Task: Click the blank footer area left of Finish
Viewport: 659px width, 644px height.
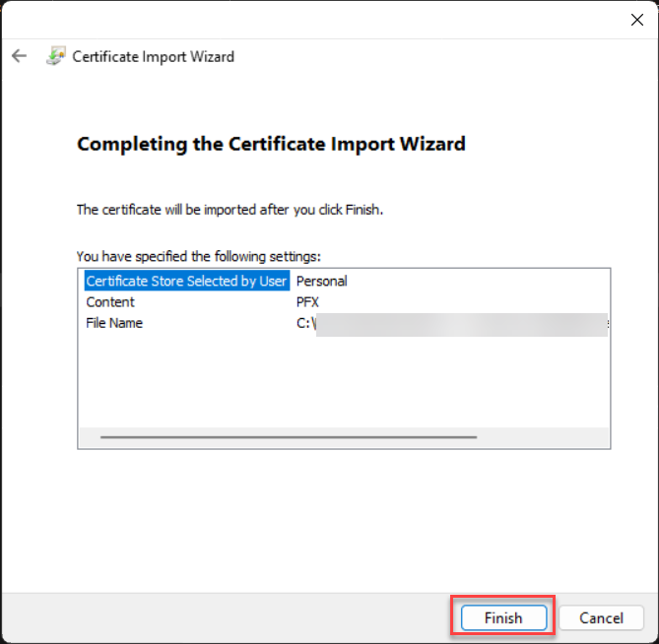Action: [227, 617]
